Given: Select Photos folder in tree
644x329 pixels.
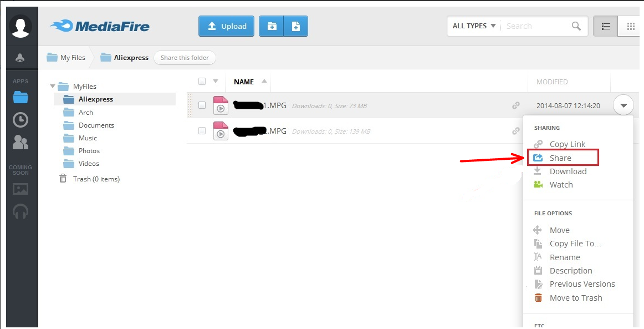Looking at the screenshot, I should click(89, 150).
